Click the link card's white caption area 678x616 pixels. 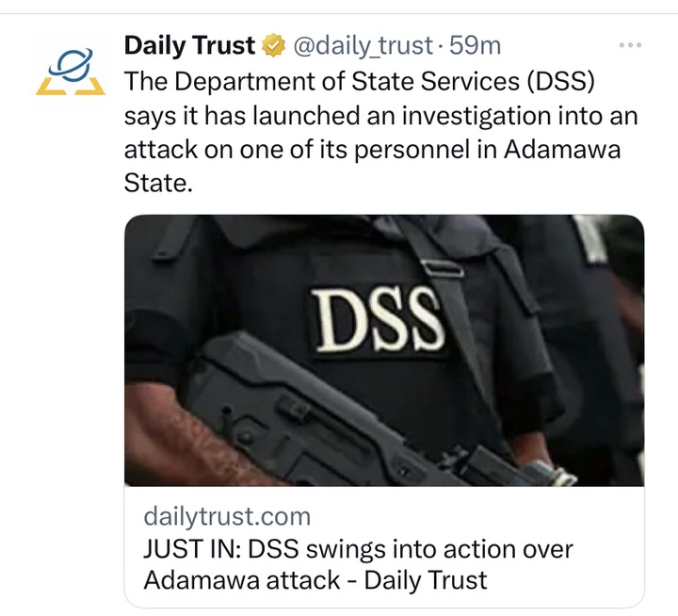coord(384,547)
